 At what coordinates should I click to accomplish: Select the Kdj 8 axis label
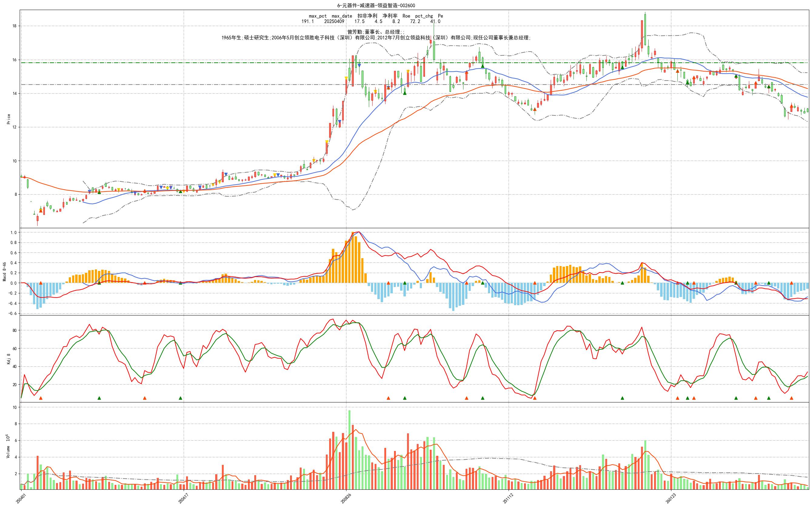coord(9,359)
